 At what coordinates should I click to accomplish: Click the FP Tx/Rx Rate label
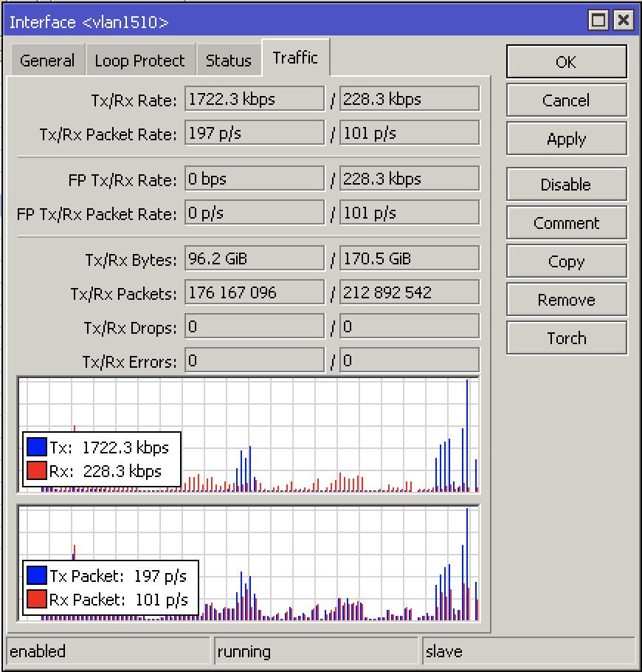click(x=122, y=180)
